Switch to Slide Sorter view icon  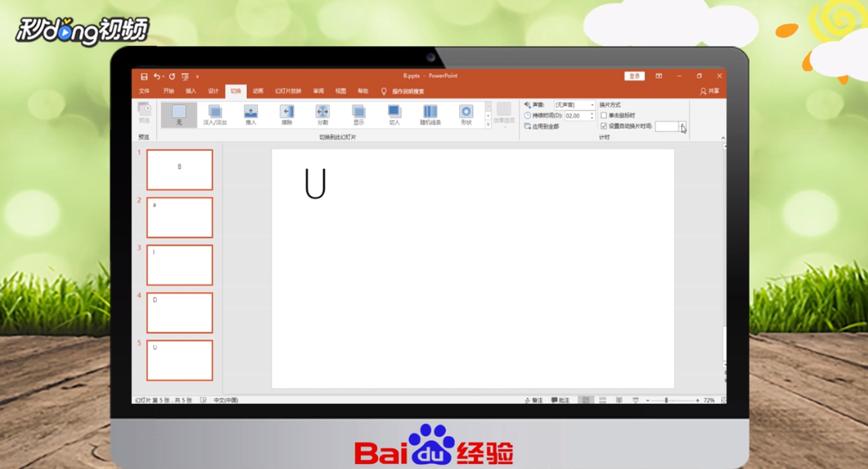coord(603,400)
